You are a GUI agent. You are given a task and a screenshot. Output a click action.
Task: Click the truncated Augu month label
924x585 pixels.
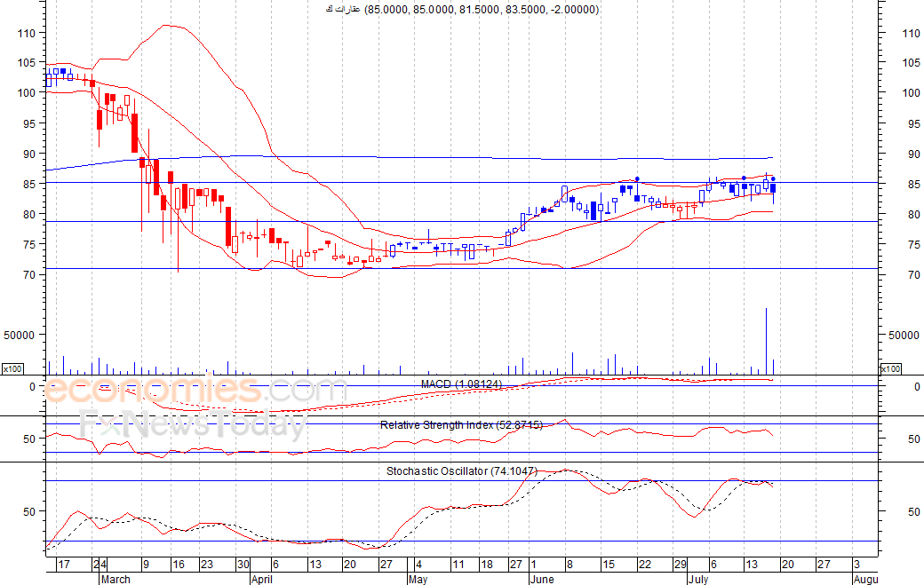tap(866, 579)
